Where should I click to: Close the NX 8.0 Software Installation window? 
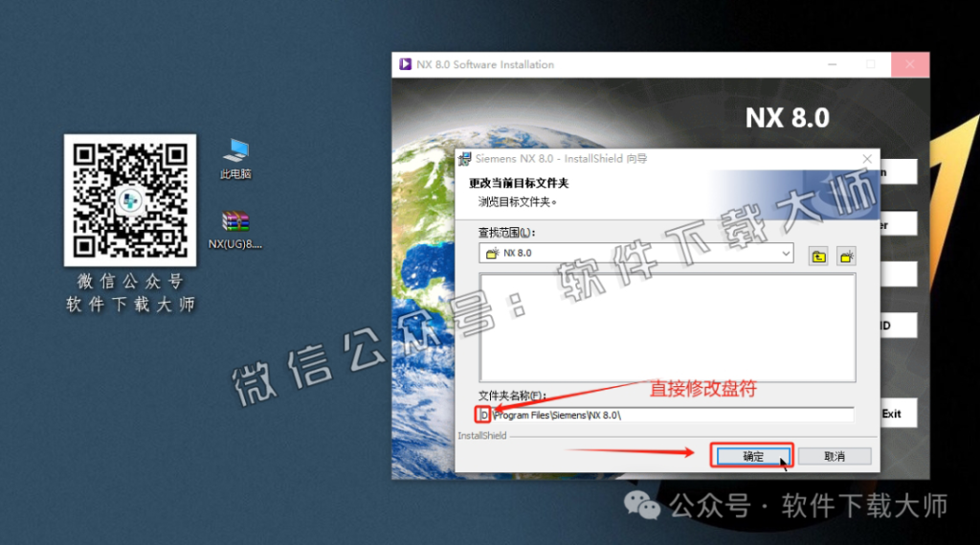pyautogui.click(x=909, y=64)
